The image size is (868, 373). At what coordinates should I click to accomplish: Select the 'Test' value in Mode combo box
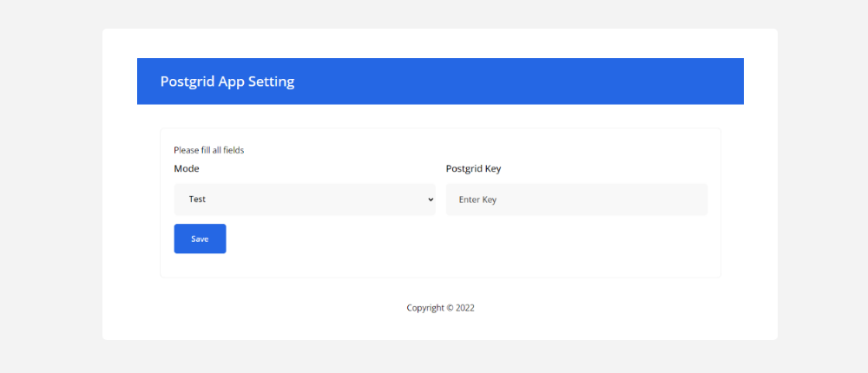pyautogui.click(x=198, y=200)
